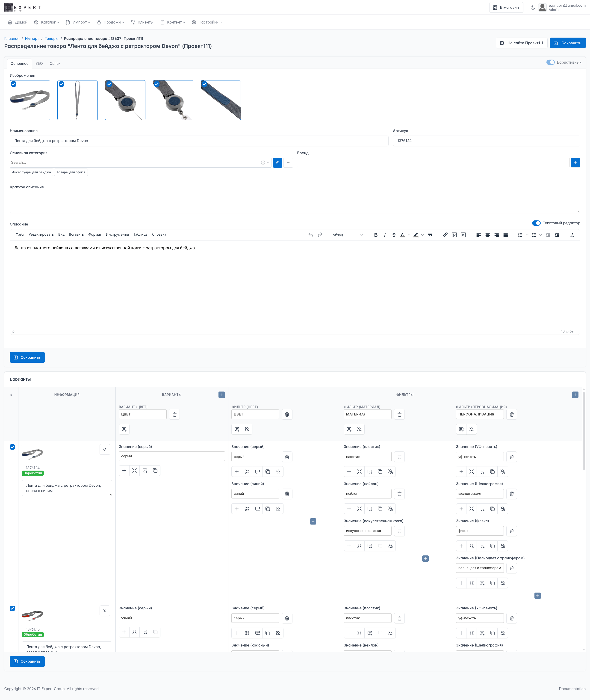Click the blockquote icon in editor toolbar
This screenshot has width=590, height=700.
[x=430, y=235]
